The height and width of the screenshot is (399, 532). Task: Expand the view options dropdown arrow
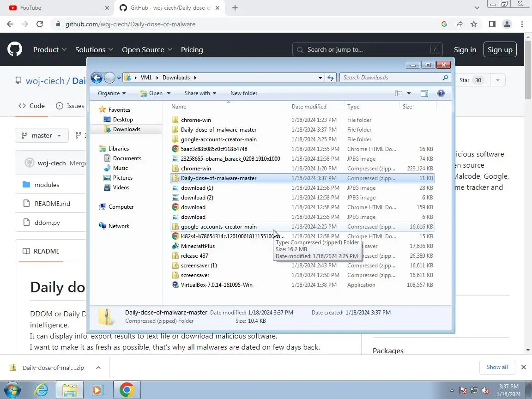pos(409,93)
